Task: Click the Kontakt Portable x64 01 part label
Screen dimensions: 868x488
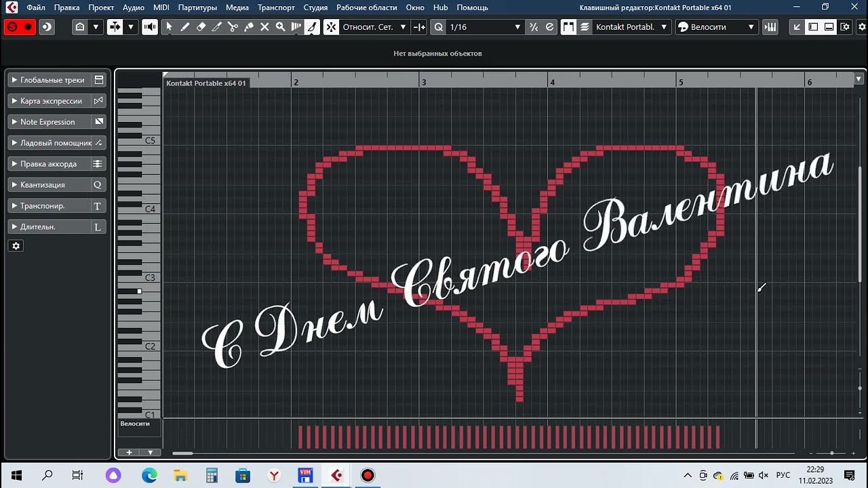Action: tap(206, 83)
